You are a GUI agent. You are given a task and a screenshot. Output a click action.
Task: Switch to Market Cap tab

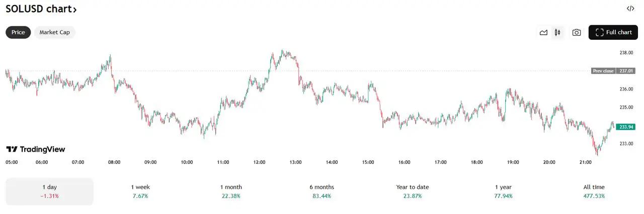point(55,32)
